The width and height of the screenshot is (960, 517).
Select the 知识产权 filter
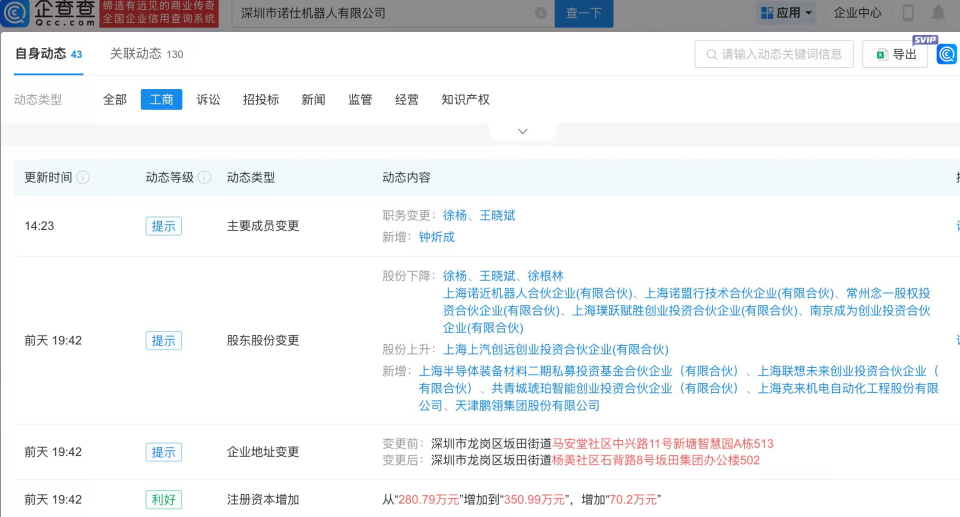click(x=465, y=99)
